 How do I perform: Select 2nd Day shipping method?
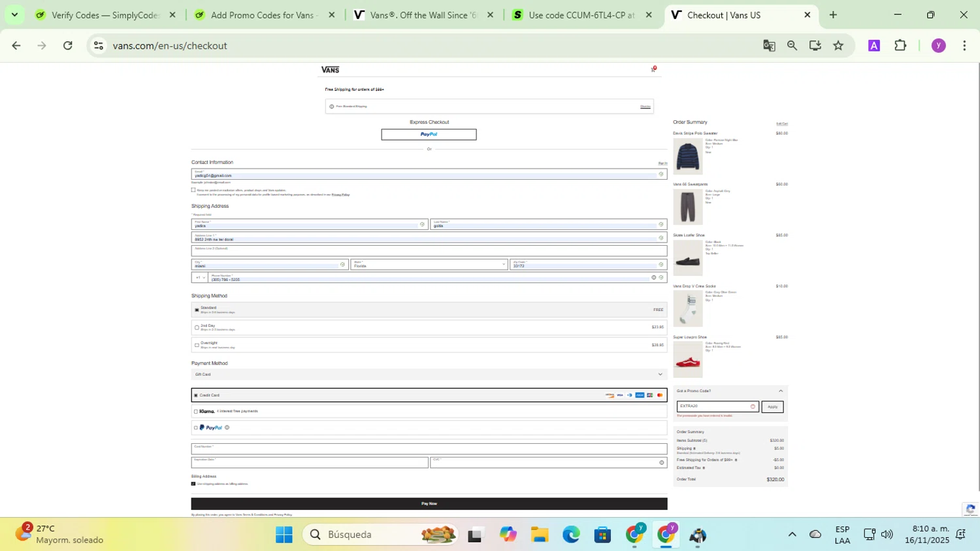[x=197, y=327]
